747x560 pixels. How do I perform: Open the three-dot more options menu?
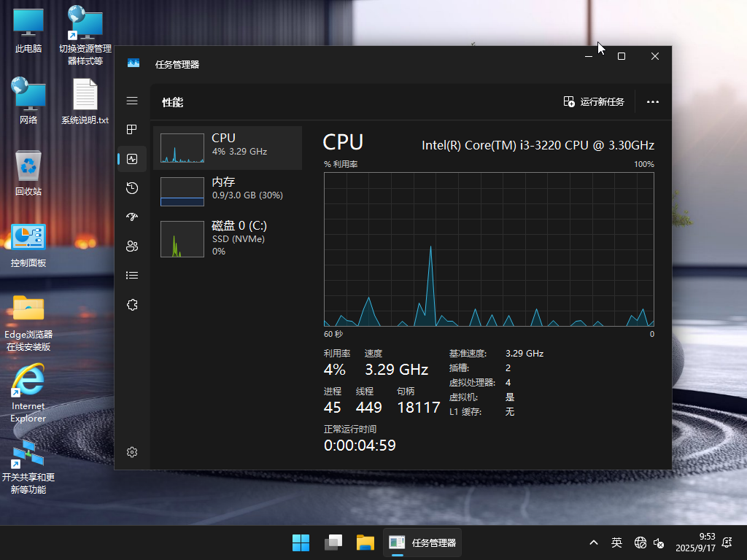pos(653,102)
